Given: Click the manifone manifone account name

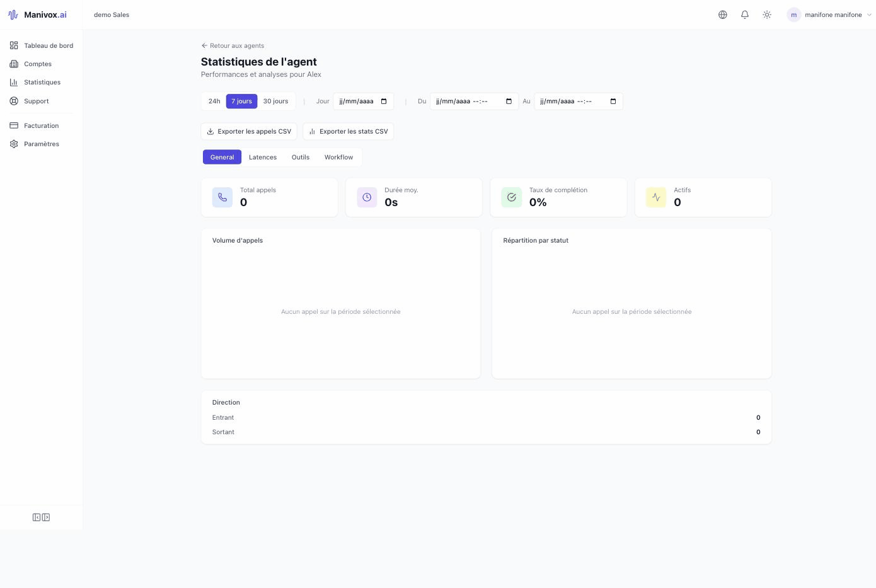Looking at the screenshot, I should [x=833, y=14].
